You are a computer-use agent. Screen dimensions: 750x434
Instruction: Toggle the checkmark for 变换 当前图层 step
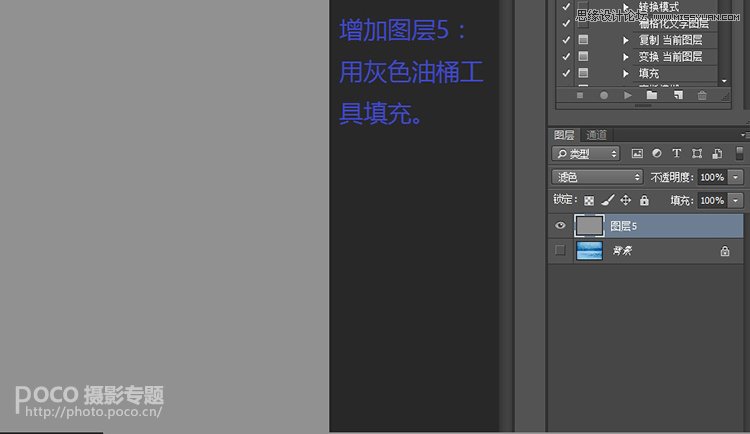[x=566, y=56]
